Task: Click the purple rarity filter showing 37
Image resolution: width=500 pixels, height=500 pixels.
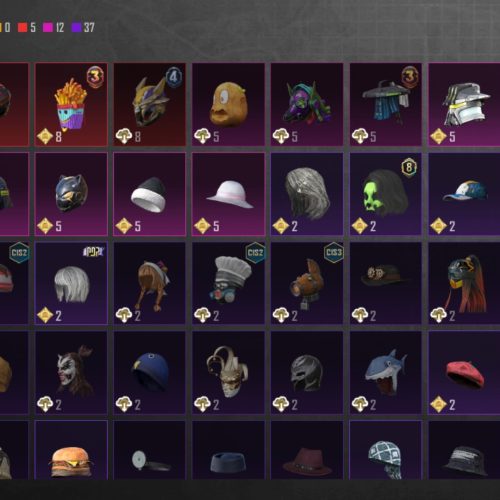Action: pos(83,27)
